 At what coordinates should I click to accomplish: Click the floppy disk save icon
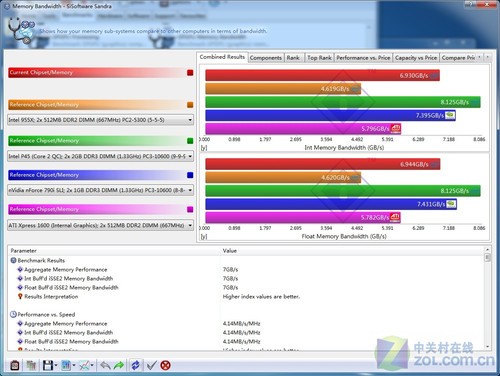48,365
